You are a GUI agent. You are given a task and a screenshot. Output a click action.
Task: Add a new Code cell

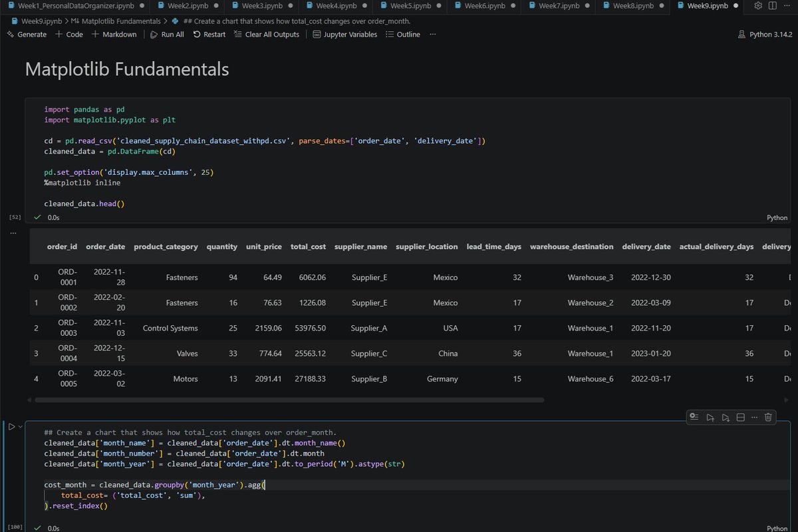pyautogui.click(x=69, y=34)
